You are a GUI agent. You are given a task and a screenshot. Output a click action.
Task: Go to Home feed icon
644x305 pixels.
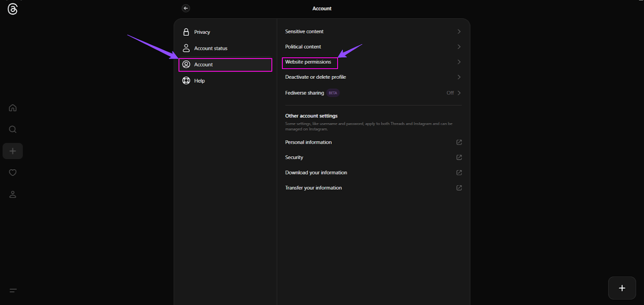[x=13, y=108]
